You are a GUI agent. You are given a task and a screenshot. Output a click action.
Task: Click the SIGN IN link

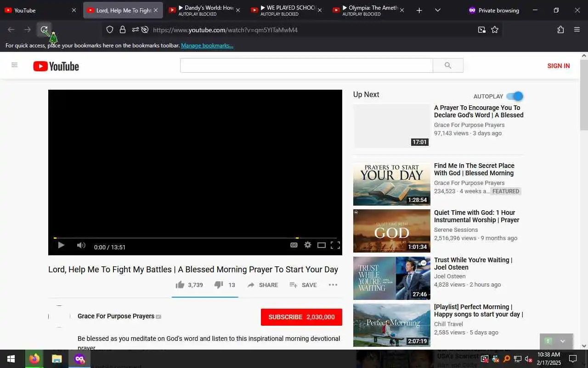(x=559, y=66)
